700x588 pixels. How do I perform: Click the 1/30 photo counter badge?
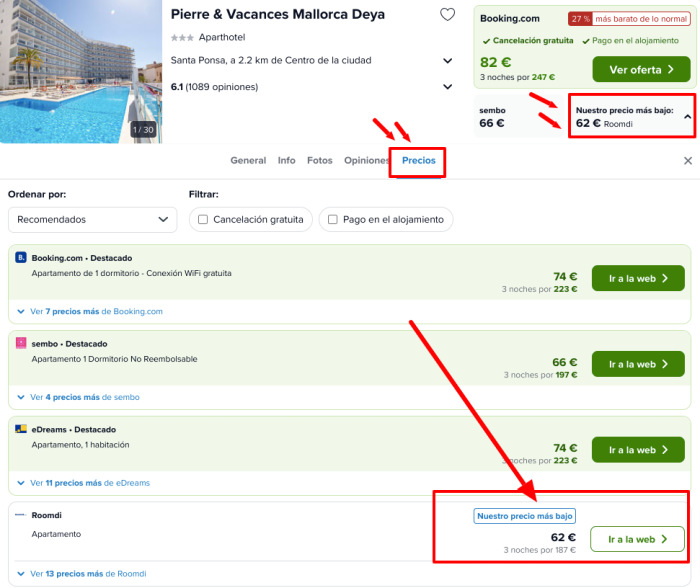coord(143,129)
